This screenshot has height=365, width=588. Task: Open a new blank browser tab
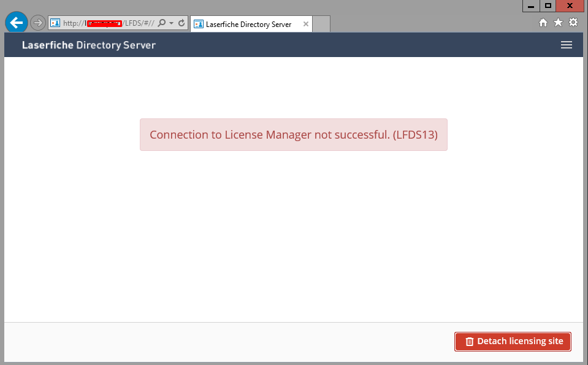(x=321, y=24)
